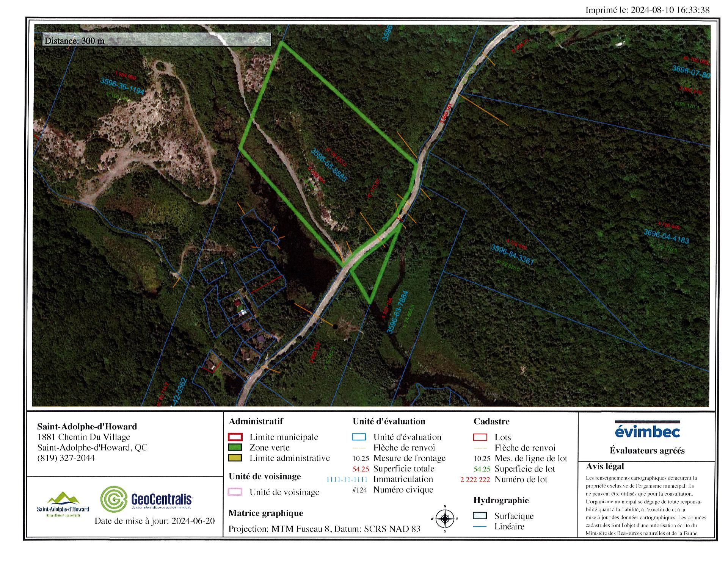Image resolution: width=728 pixels, height=562 pixels.
Task: Select map label 3596-65-8885 inside green parcel
Action: 329,165
